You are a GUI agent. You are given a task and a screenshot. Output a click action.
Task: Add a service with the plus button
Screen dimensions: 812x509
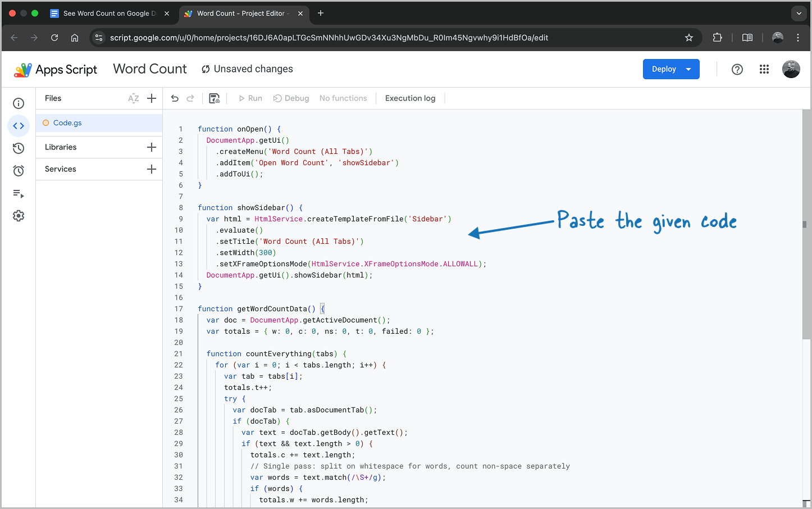pyautogui.click(x=152, y=169)
